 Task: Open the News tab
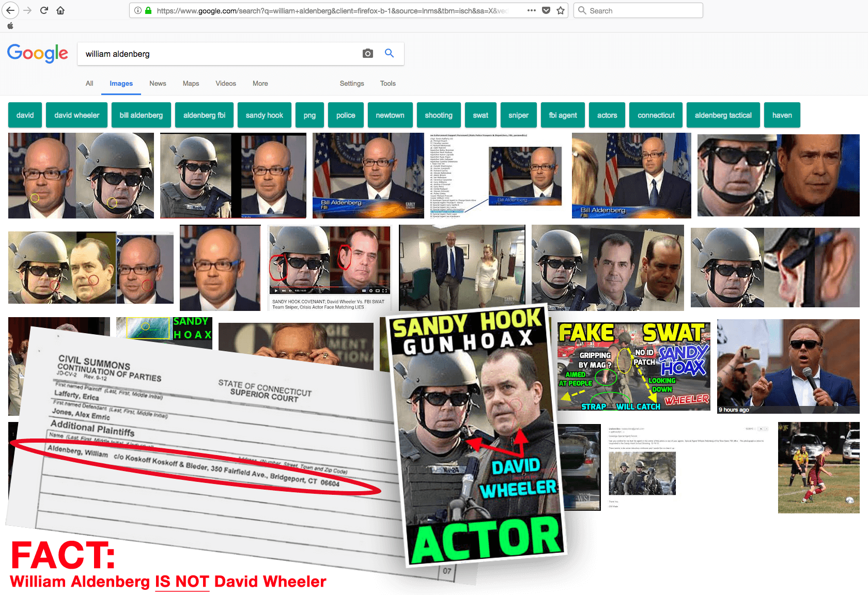click(x=158, y=83)
